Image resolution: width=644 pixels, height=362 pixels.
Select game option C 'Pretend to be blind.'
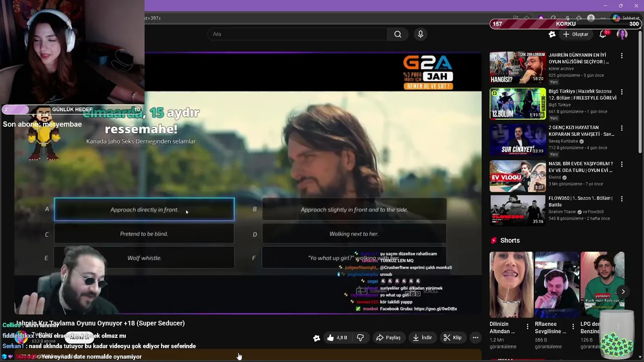click(x=144, y=234)
